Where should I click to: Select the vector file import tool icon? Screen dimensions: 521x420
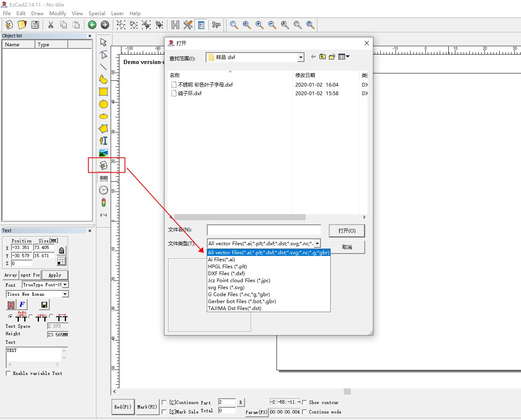[103, 165]
